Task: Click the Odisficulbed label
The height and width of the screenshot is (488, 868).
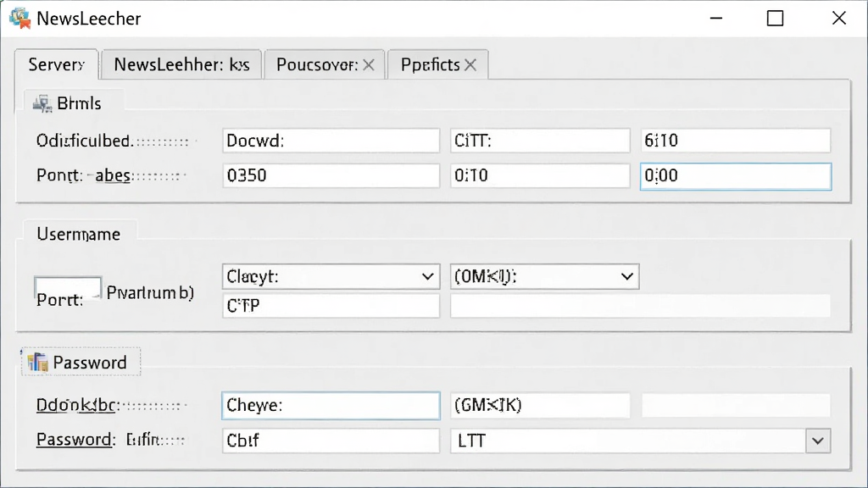Action: [85, 141]
